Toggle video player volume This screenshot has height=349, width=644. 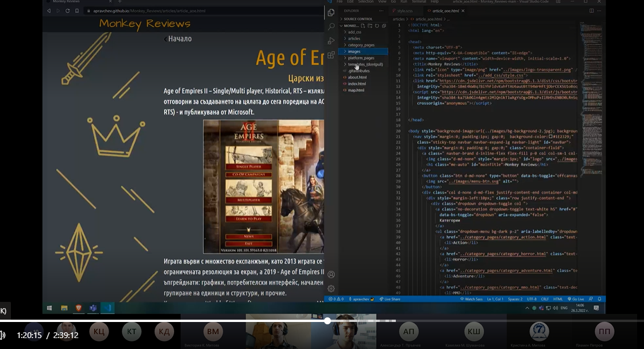(2, 335)
